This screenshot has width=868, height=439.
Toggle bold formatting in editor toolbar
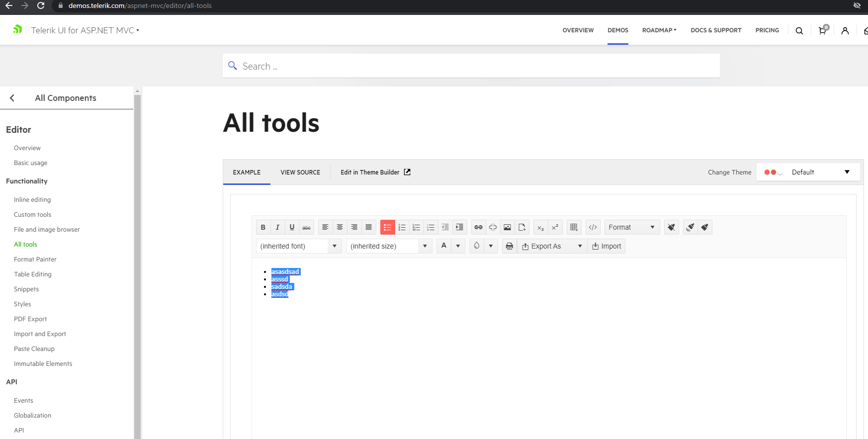click(263, 227)
